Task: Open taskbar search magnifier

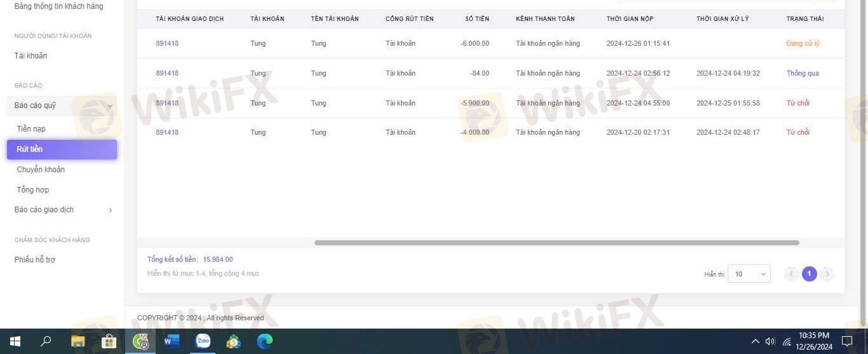Action: (x=46, y=341)
